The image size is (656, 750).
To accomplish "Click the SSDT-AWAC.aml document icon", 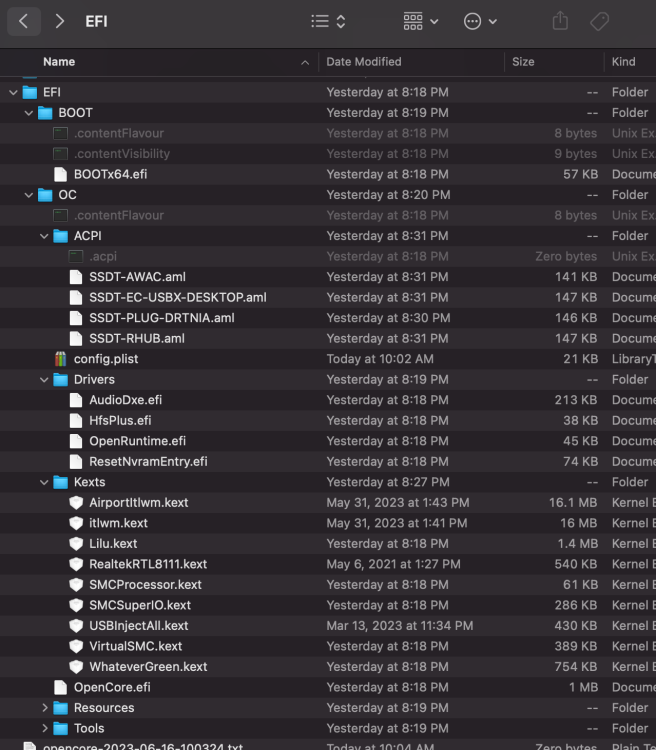I will pos(76,277).
